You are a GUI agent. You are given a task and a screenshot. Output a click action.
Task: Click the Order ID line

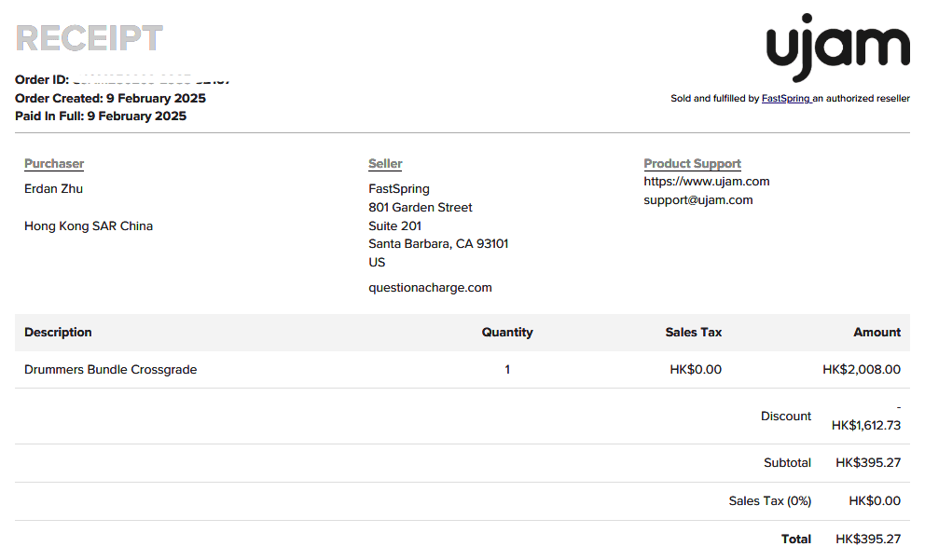point(121,80)
